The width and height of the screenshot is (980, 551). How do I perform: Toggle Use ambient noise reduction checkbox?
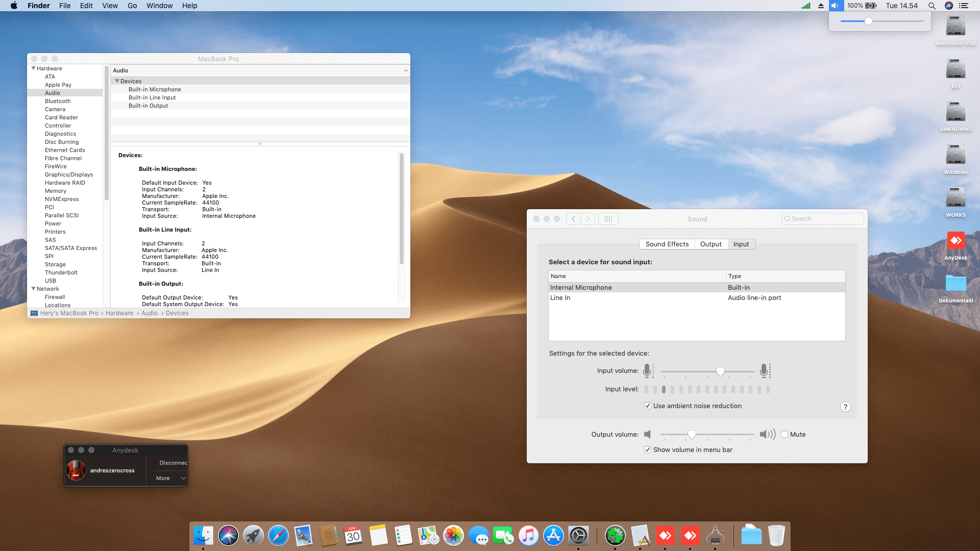click(648, 406)
